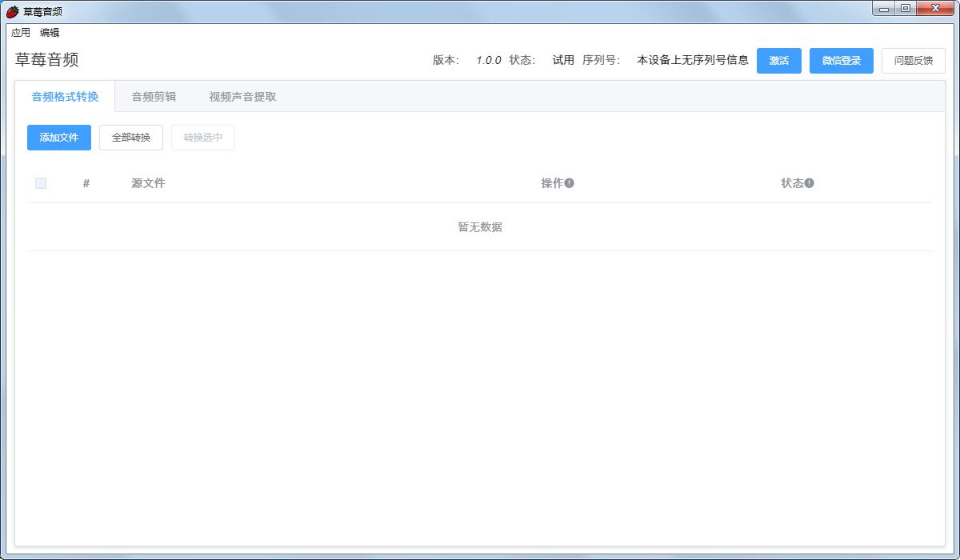Click the strawberry app icon in title bar
This screenshot has width=960, height=560.
13,11
